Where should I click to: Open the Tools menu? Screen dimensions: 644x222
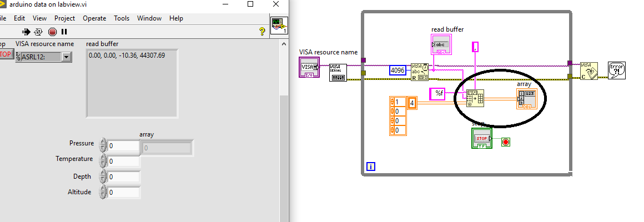click(122, 18)
